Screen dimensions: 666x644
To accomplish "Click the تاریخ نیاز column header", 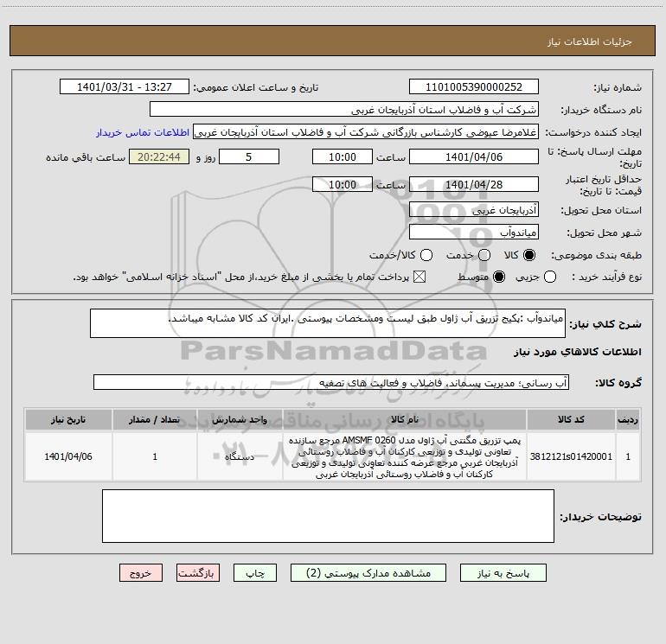I will (68, 419).
